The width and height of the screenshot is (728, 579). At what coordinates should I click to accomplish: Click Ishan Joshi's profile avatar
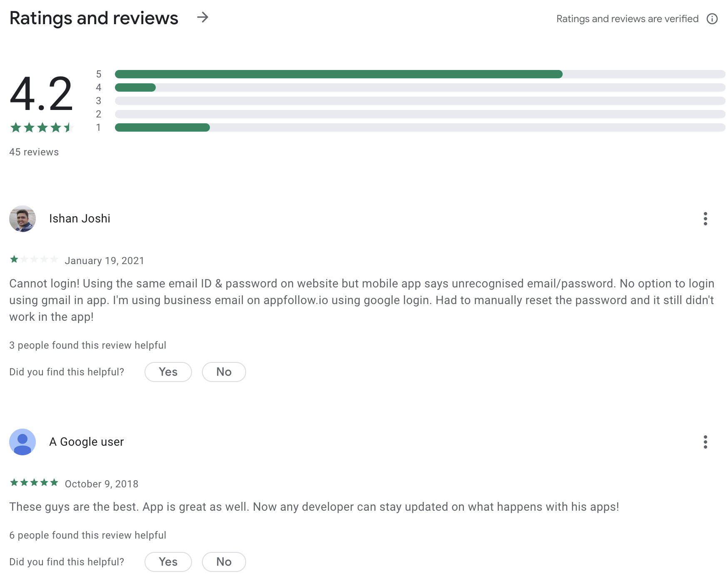pos(22,219)
